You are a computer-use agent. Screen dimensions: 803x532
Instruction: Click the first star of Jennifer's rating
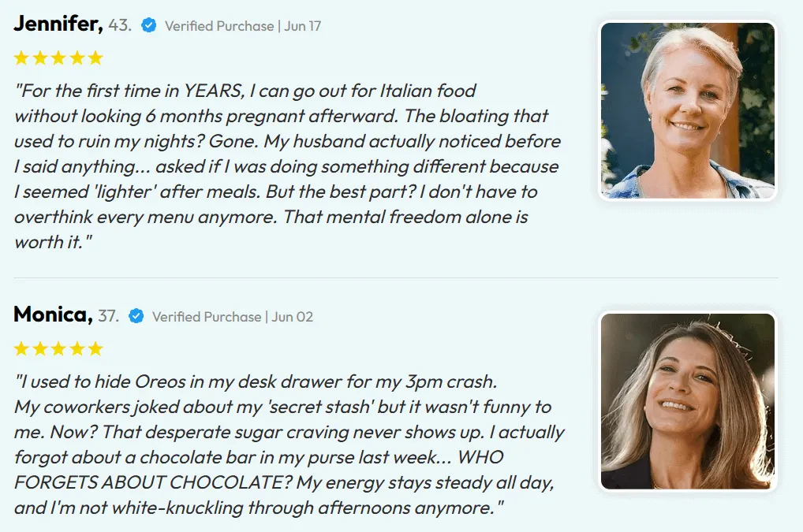click(x=21, y=58)
